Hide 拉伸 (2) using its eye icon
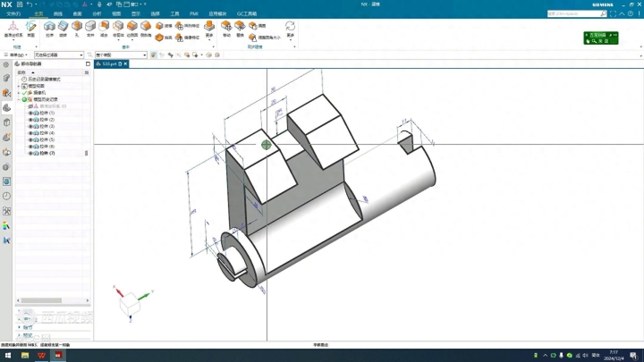The width and height of the screenshot is (644, 362). (30, 120)
